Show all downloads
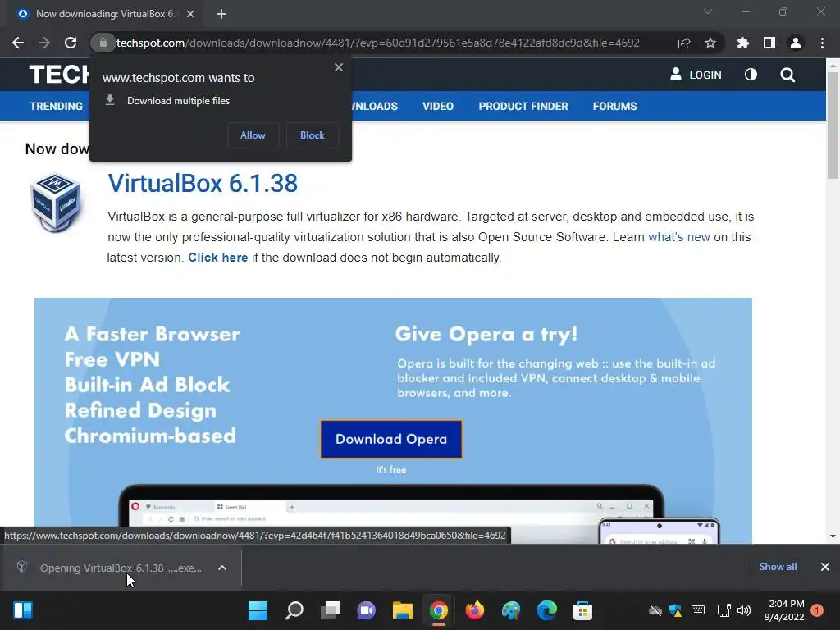 [x=778, y=566]
